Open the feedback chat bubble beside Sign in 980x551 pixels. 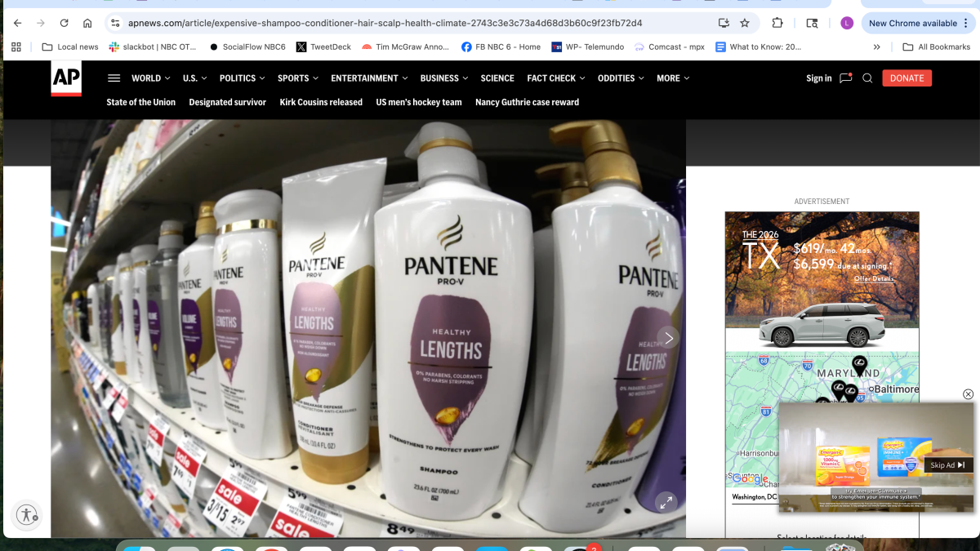pos(845,78)
